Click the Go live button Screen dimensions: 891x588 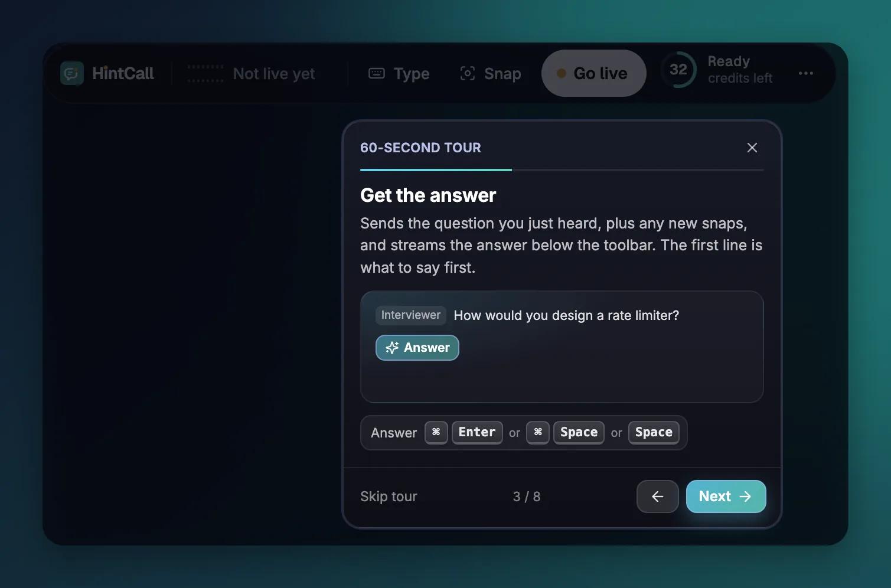(594, 73)
